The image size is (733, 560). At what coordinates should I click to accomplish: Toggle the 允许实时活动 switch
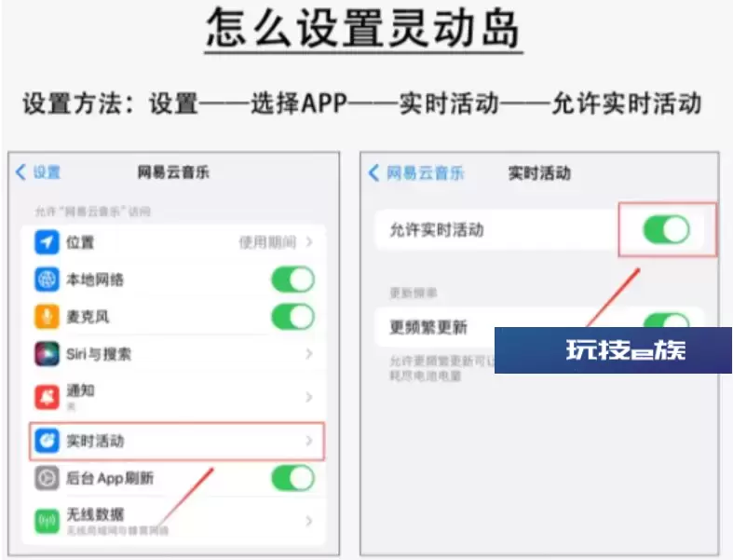(x=666, y=229)
